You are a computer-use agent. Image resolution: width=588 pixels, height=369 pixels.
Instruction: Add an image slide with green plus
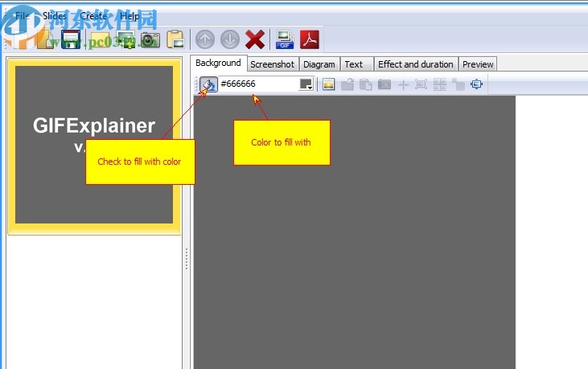click(x=125, y=39)
